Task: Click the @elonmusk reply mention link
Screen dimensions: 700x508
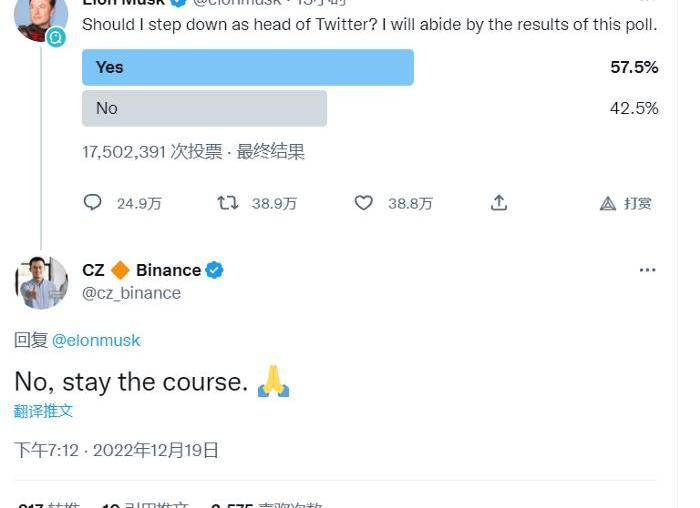Action: tap(96, 340)
